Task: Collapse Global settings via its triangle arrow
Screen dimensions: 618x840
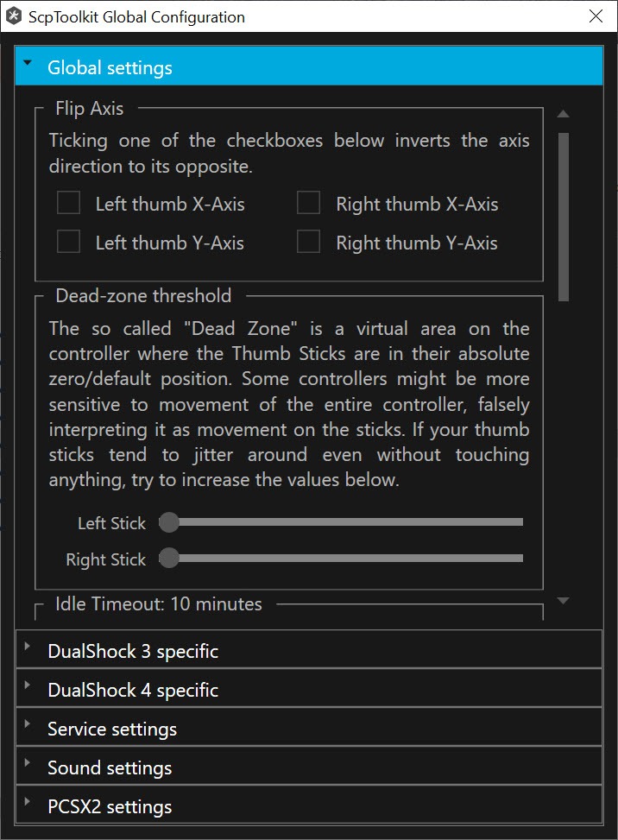Action: click(28, 63)
